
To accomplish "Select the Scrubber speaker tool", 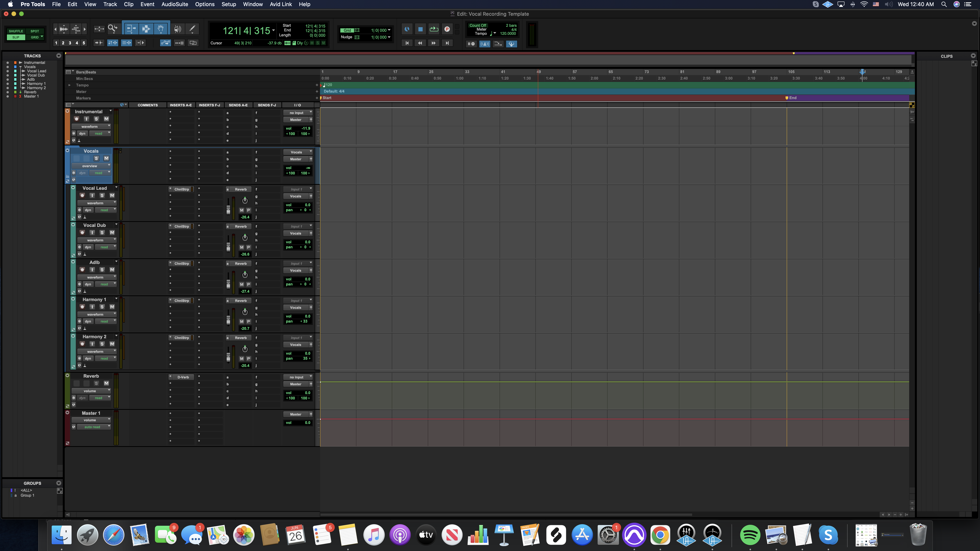I will [177, 29].
